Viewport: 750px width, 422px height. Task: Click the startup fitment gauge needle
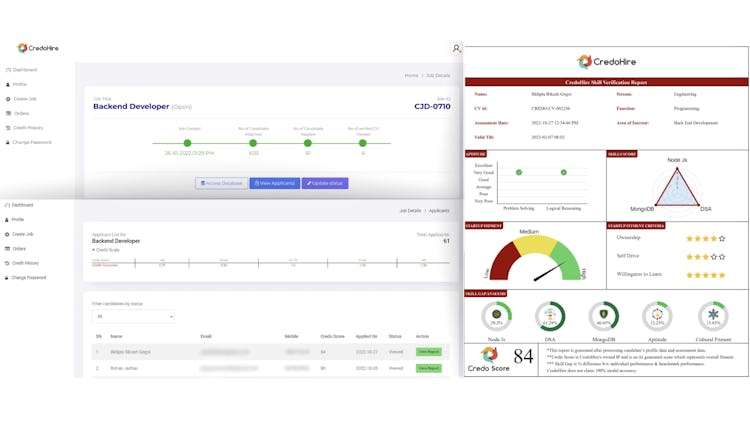click(549, 271)
